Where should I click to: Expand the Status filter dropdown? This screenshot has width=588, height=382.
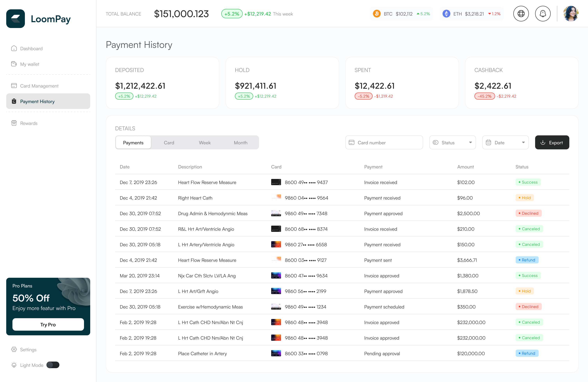pos(452,143)
